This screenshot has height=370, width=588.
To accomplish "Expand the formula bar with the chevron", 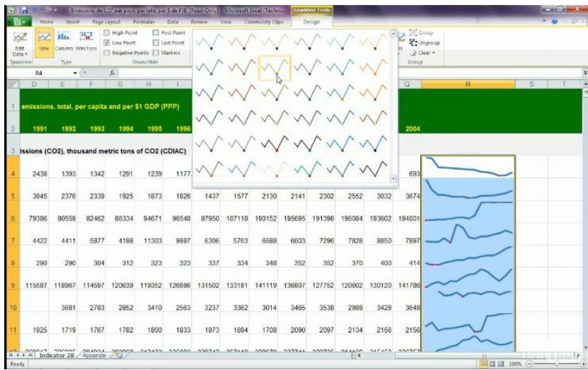I will click(x=584, y=73).
